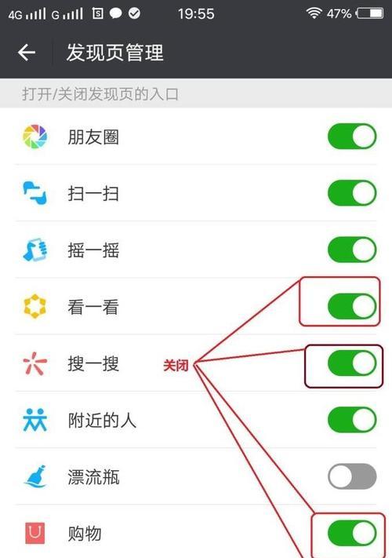Turn off the 购物 switch

pos(352,533)
